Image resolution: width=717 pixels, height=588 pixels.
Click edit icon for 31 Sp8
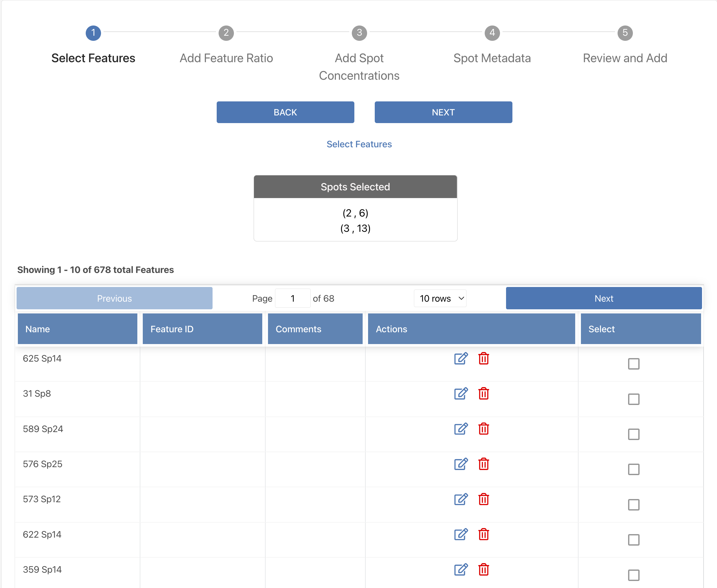(460, 393)
